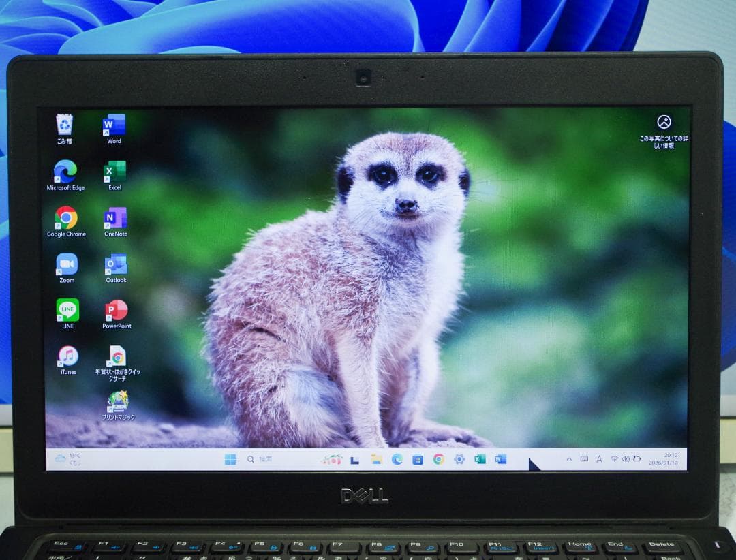Launch the LINE app
This screenshot has height=560, width=736.
pyautogui.click(x=65, y=310)
